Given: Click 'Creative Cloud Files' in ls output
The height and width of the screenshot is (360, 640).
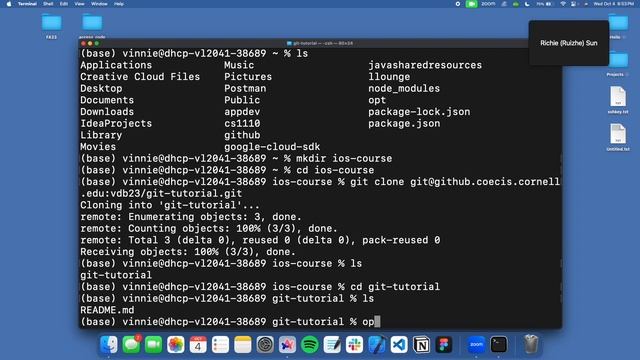Looking at the screenshot, I should [x=140, y=77].
